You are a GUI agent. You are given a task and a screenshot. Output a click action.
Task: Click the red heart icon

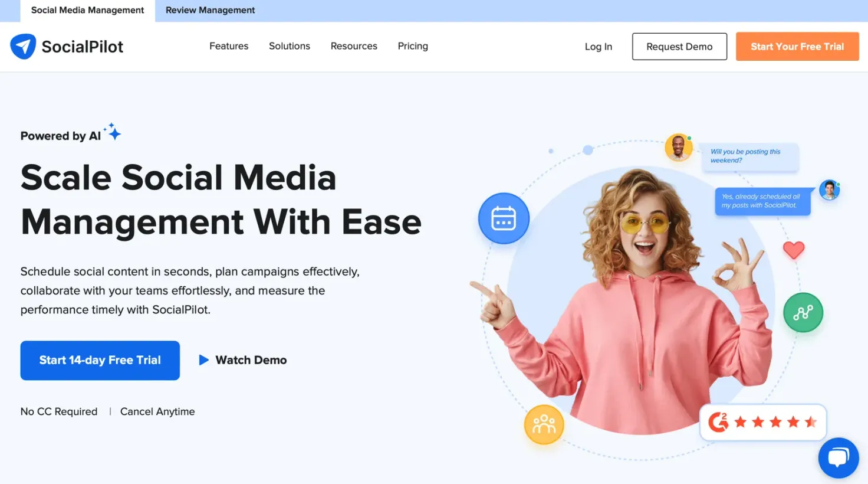pyautogui.click(x=794, y=250)
